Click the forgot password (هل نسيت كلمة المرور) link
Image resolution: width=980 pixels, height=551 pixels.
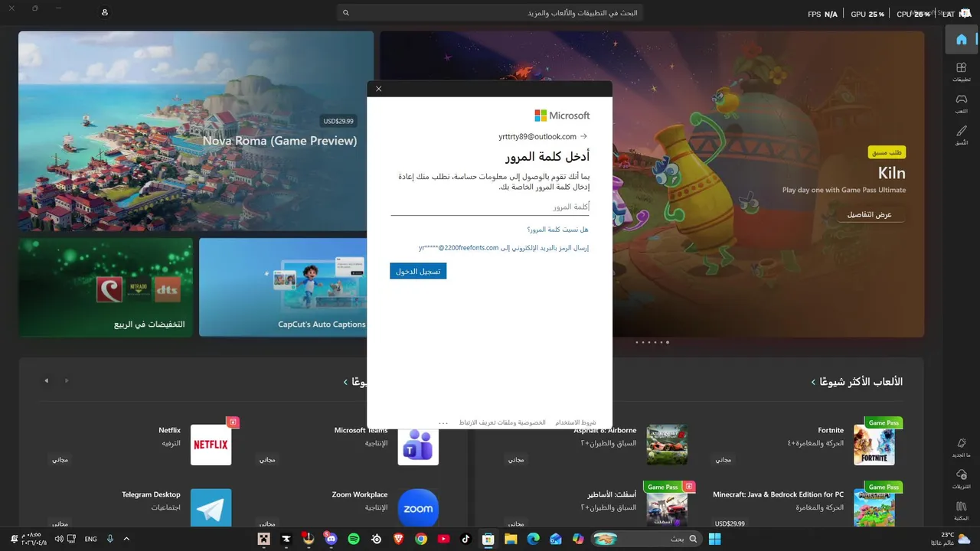(x=557, y=230)
